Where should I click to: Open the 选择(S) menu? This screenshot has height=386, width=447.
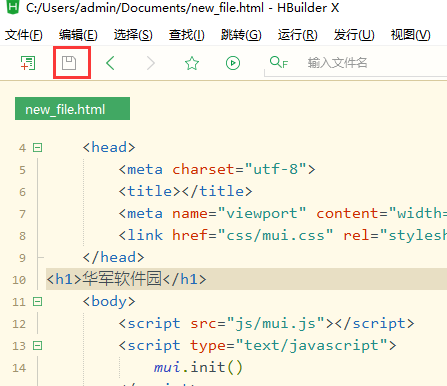tap(133, 35)
